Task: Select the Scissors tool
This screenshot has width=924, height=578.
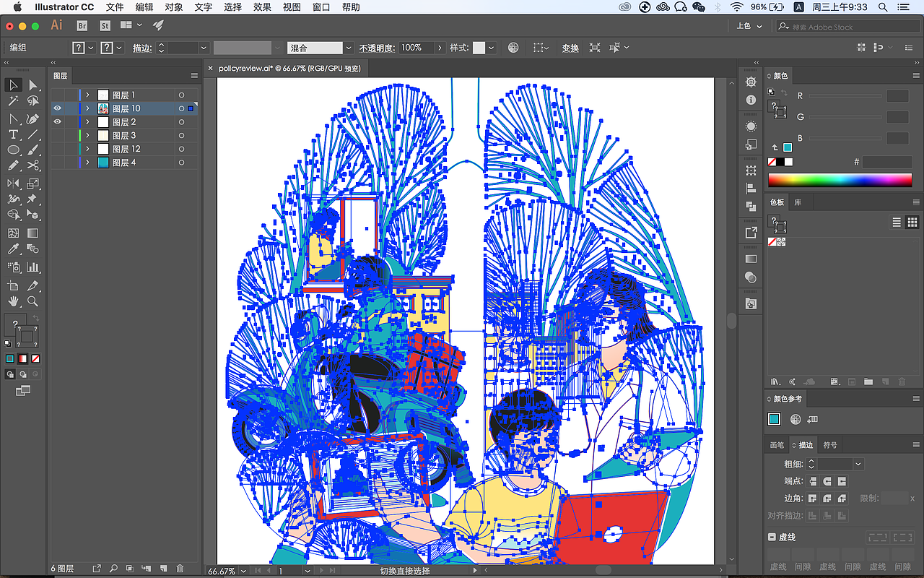Action: pos(32,166)
